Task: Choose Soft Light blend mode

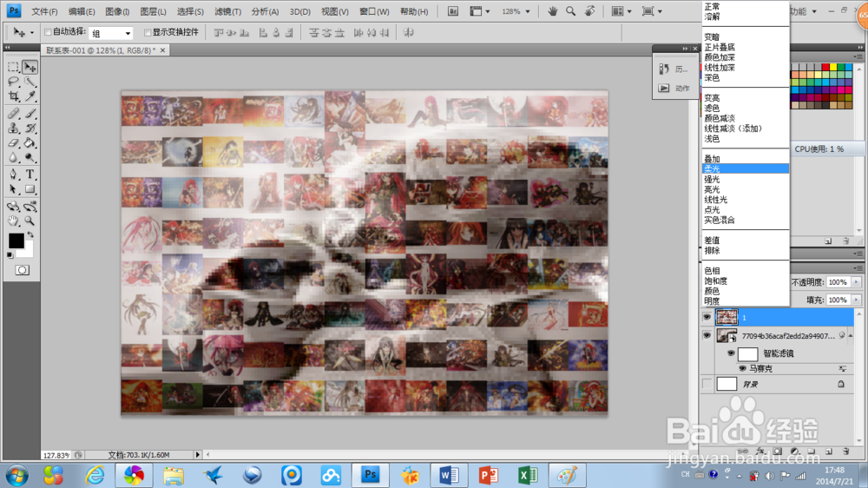Action: 745,169
